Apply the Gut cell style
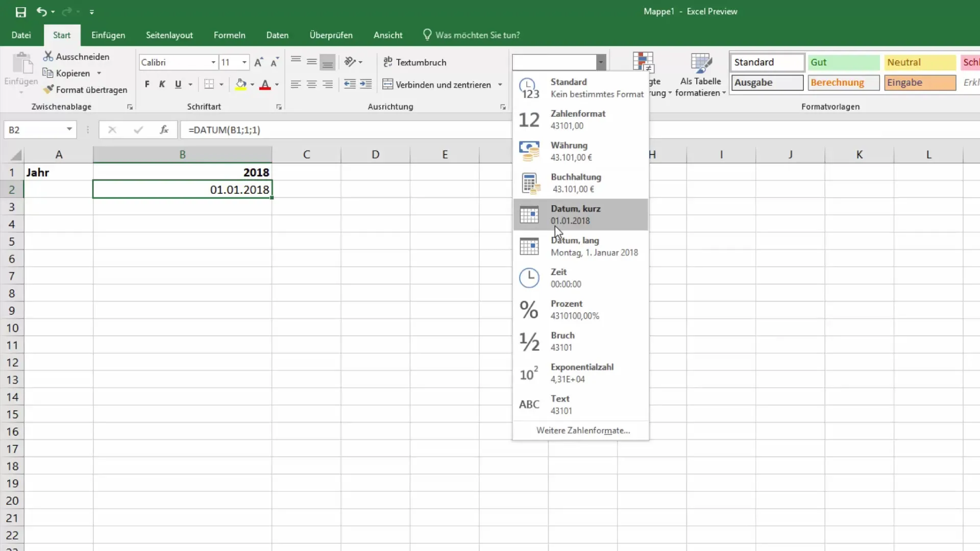The height and width of the screenshot is (551, 980). point(844,62)
